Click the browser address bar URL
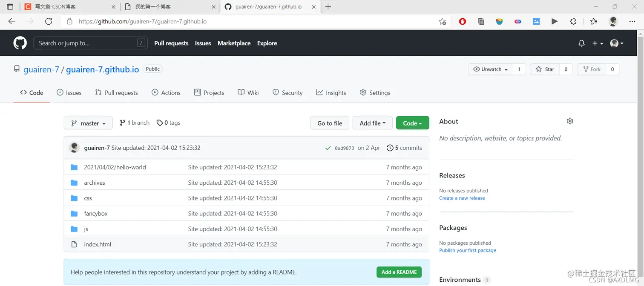Viewport: 644px width, 286px height. tap(143, 21)
